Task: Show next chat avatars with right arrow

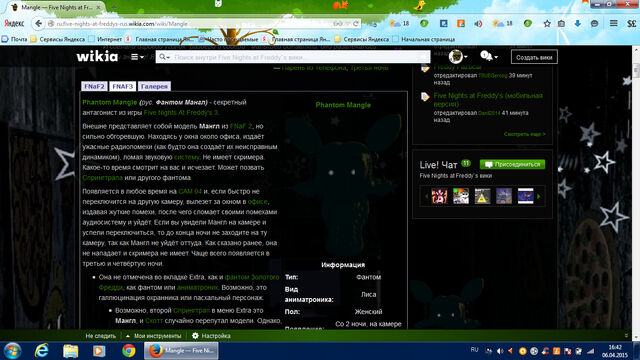Action: click(x=539, y=196)
